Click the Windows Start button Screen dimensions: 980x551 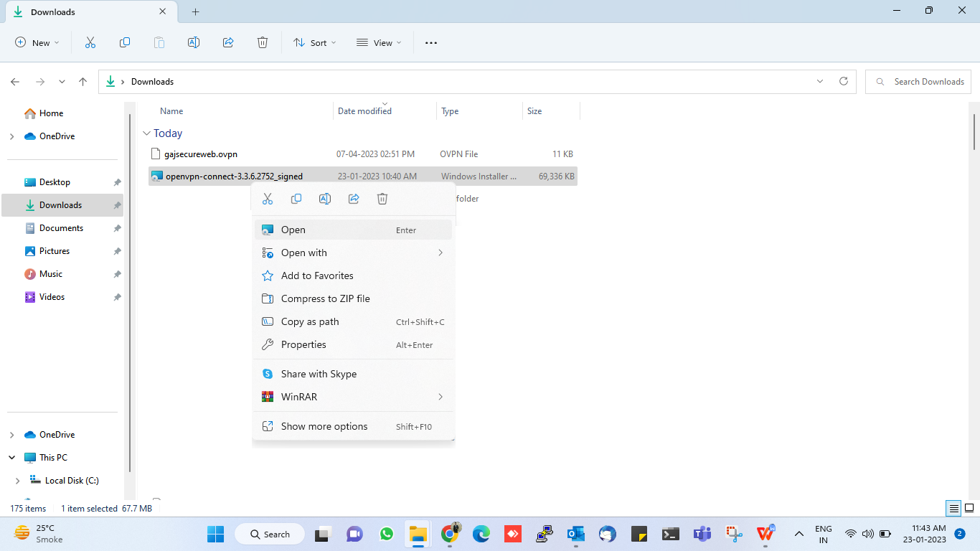215,534
